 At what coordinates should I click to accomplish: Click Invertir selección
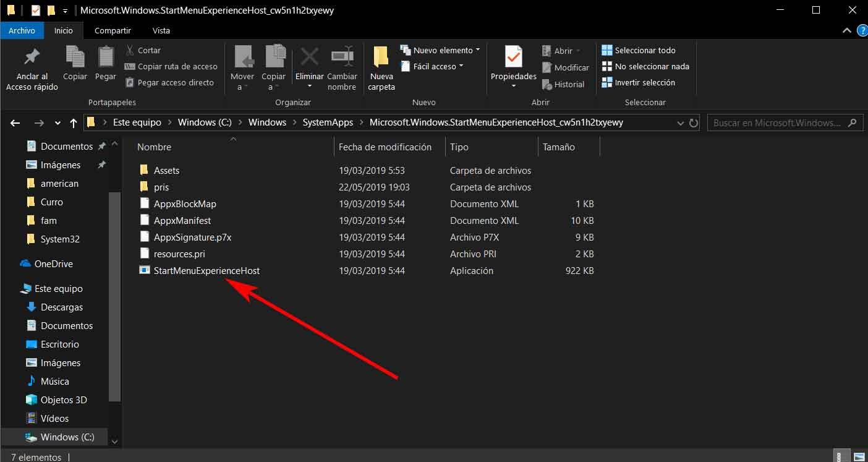pos(638,82)
